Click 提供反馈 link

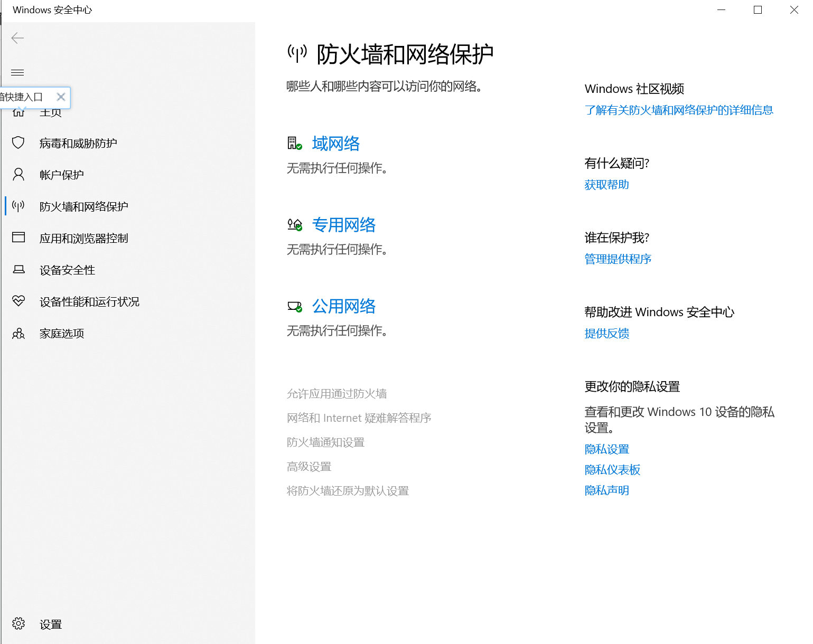(607, 334)
